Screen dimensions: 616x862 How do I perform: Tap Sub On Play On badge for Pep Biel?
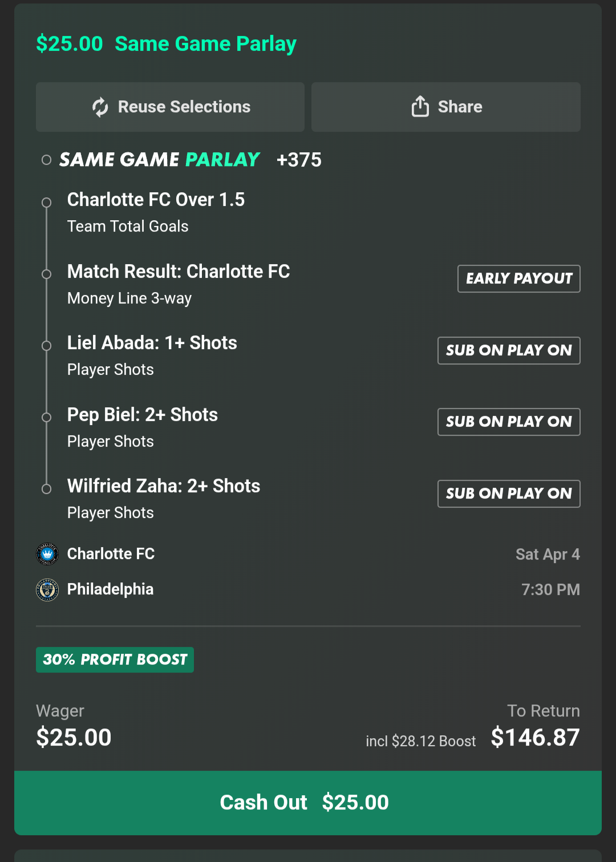(x=509, y=422)
